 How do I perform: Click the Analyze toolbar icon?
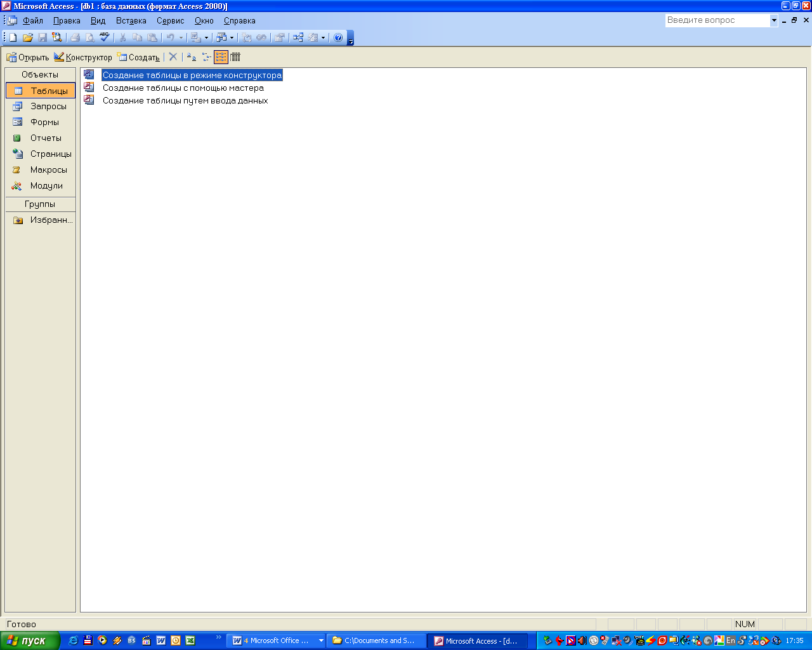click(221, 37)
